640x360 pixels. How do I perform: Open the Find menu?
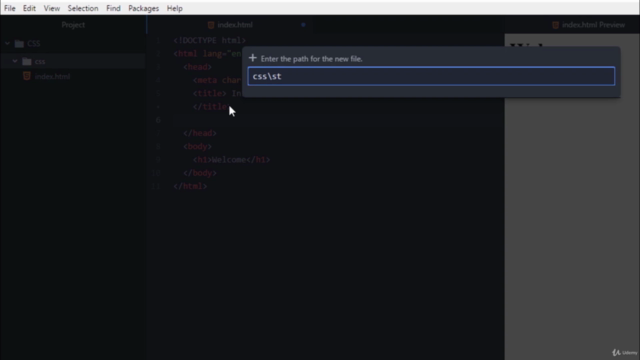[x=113, y=8]
